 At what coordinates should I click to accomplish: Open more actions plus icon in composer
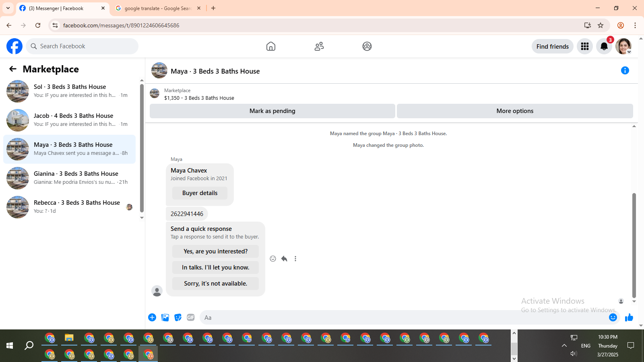click(152, 317)
